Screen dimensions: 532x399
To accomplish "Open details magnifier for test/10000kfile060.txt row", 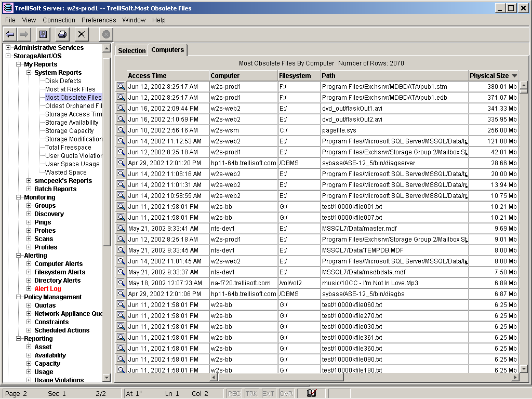I will point(121,304).
